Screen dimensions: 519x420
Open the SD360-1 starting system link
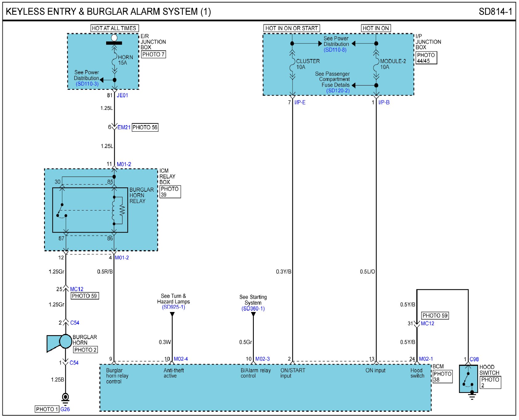253,309
